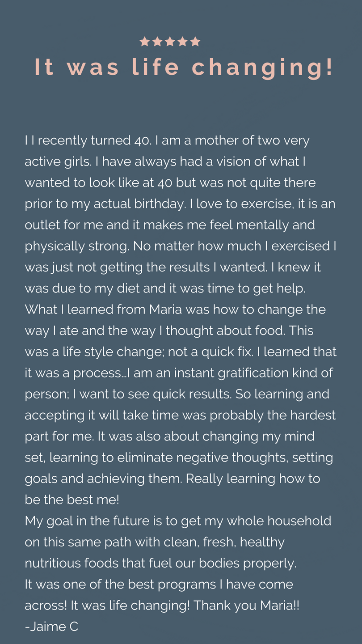
Task: Click the fifth rating star
Action: pyautogui.click(x=195, y=42)
